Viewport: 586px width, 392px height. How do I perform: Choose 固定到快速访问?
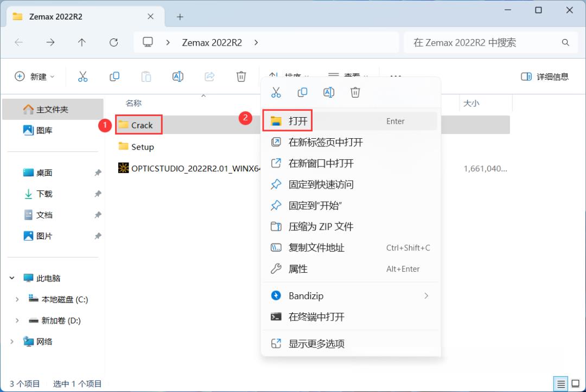point(350,184)
